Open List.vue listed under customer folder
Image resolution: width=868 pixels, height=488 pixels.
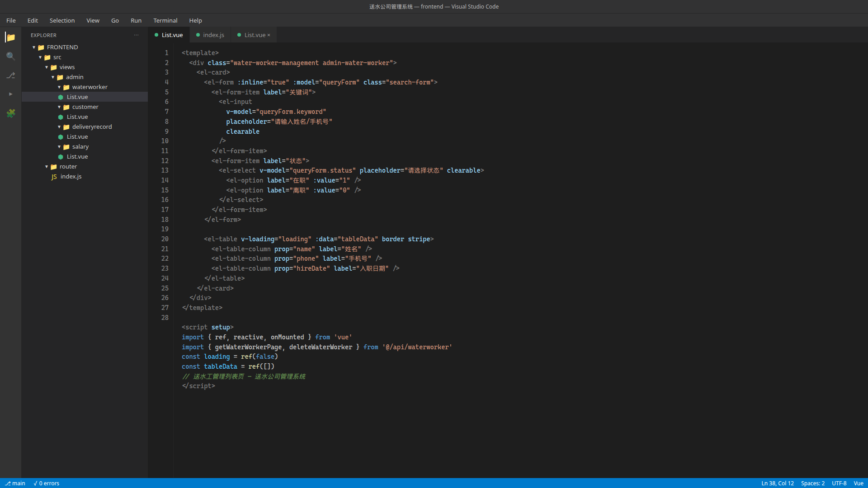click(x=85, y=117)
